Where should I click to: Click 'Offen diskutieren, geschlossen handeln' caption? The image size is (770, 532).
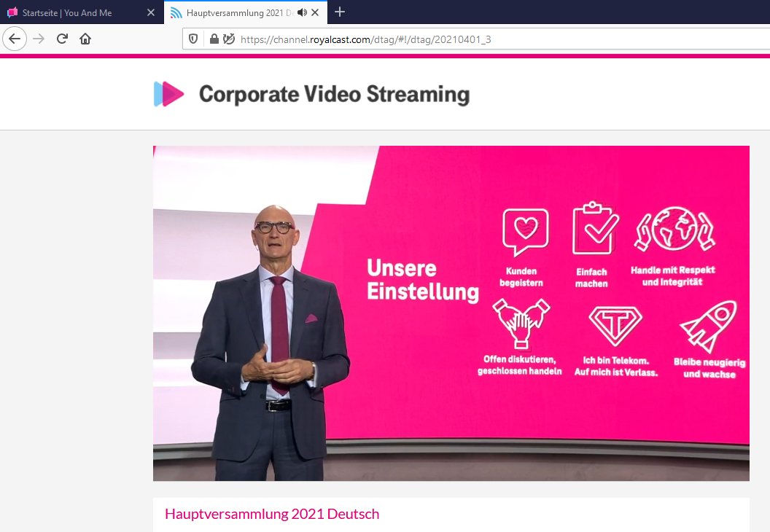click(520, 365)
